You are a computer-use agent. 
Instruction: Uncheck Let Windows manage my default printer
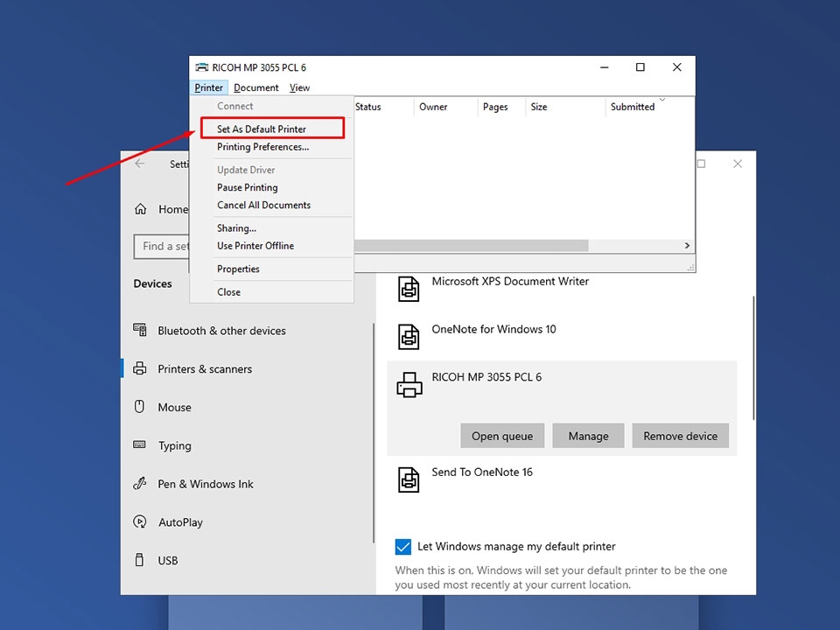tap(402, 546)
